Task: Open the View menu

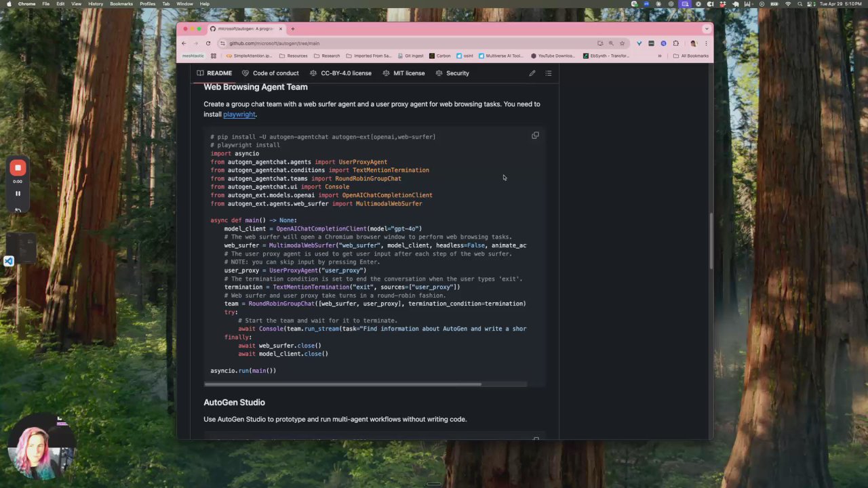Action: coord(76,4)
